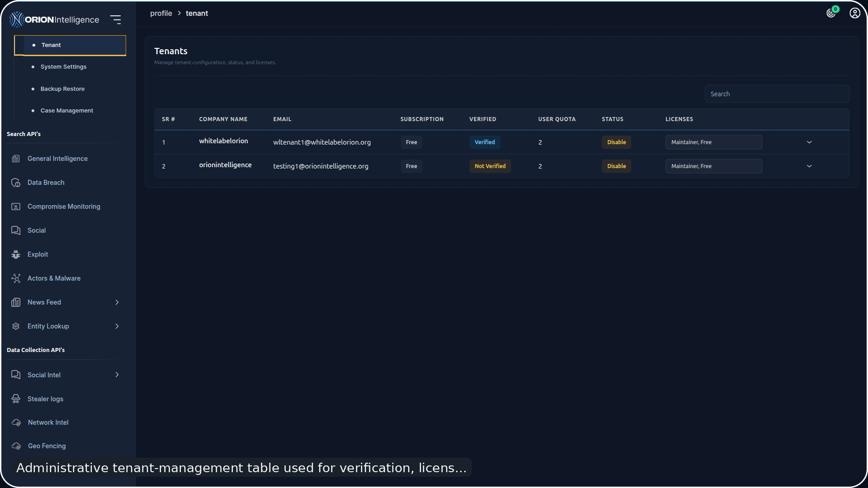Open Backup Restore in sidebar

pyautogui.click(x=62, y=89)
